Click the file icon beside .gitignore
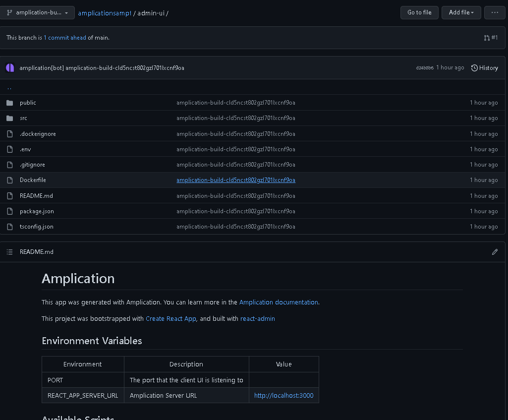 [x=10, y=165]
